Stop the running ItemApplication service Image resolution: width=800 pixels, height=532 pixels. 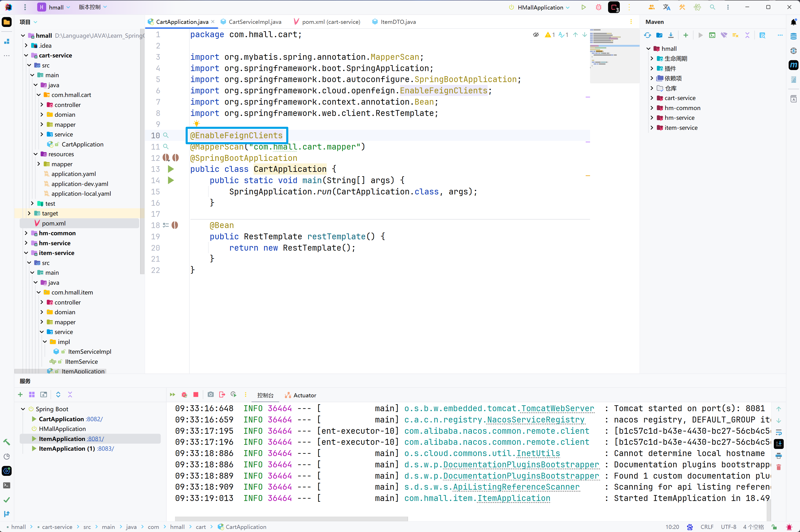(x=196, y=395)
